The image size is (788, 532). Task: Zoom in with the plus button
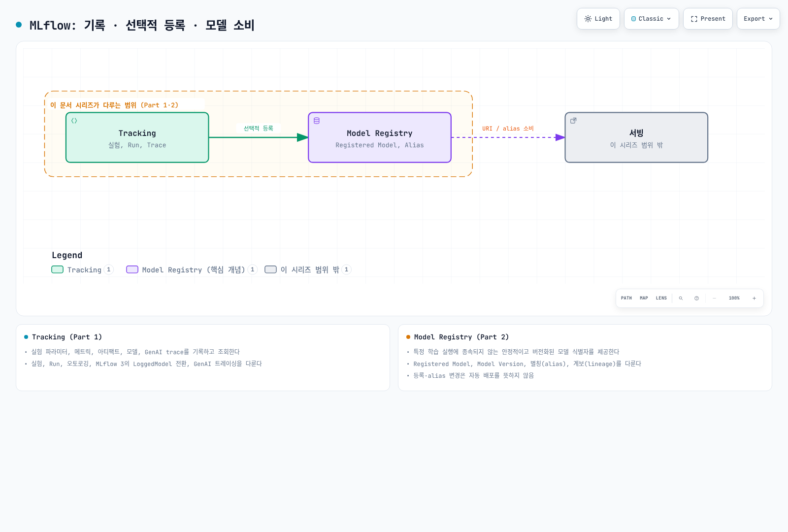[x=754, y=298]
